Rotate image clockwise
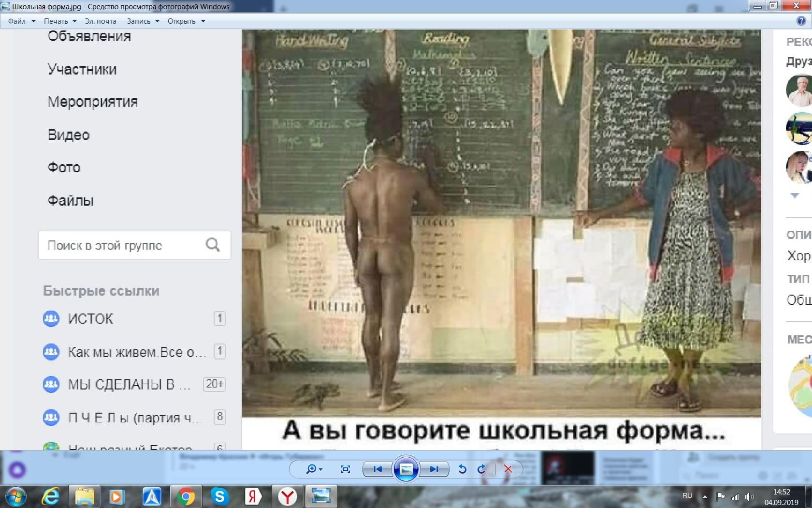This screenshot has width=812, height=508. point(481,469)
